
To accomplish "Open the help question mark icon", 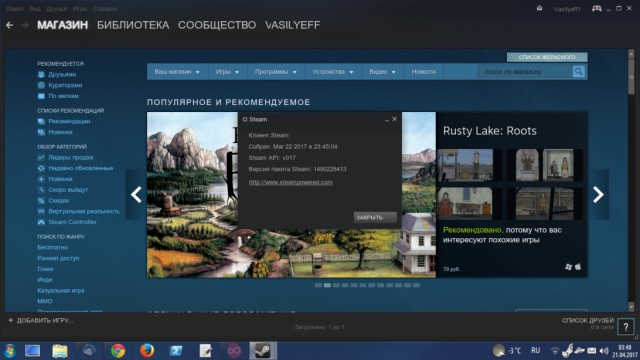I will tap(626, 327).
